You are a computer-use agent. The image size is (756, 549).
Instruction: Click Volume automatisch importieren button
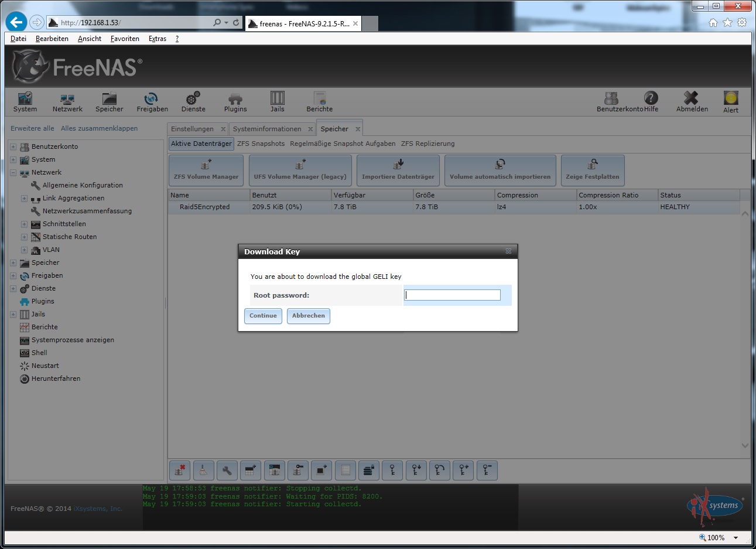(500, 170)
